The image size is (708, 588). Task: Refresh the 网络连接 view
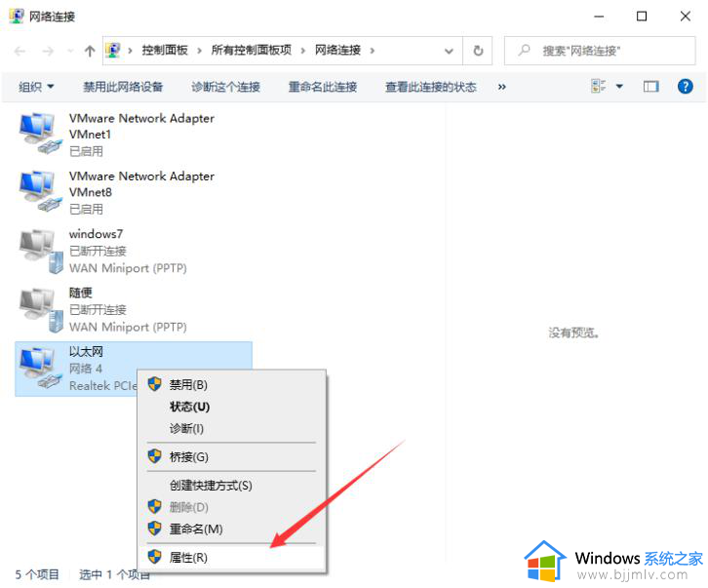click(x=478, y=51)
